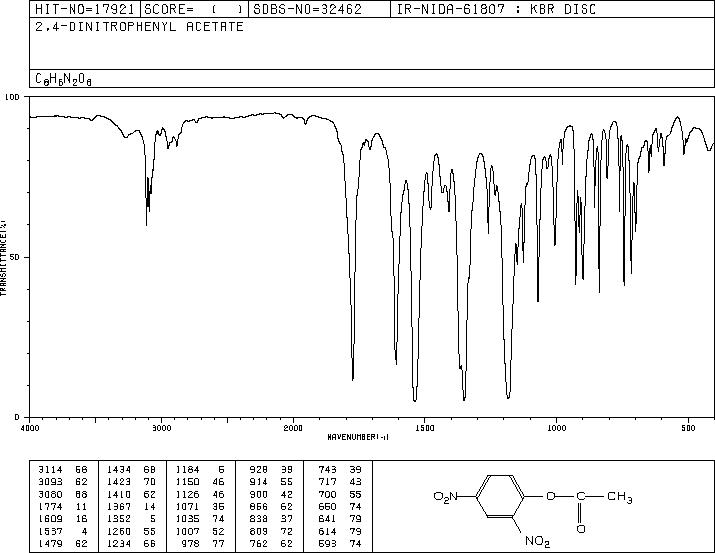
Task: Select peak table entry 717
Action: point(340,482)
